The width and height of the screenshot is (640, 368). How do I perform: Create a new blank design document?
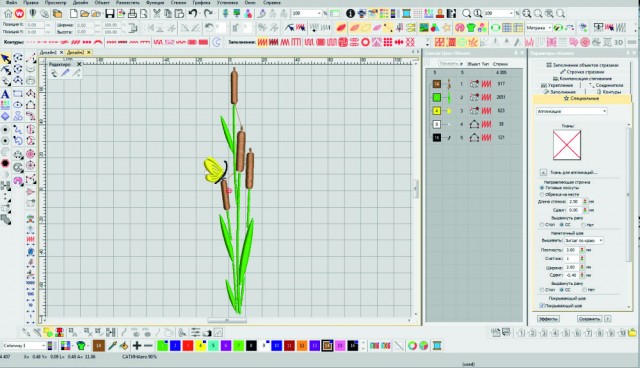click(73, 13)
